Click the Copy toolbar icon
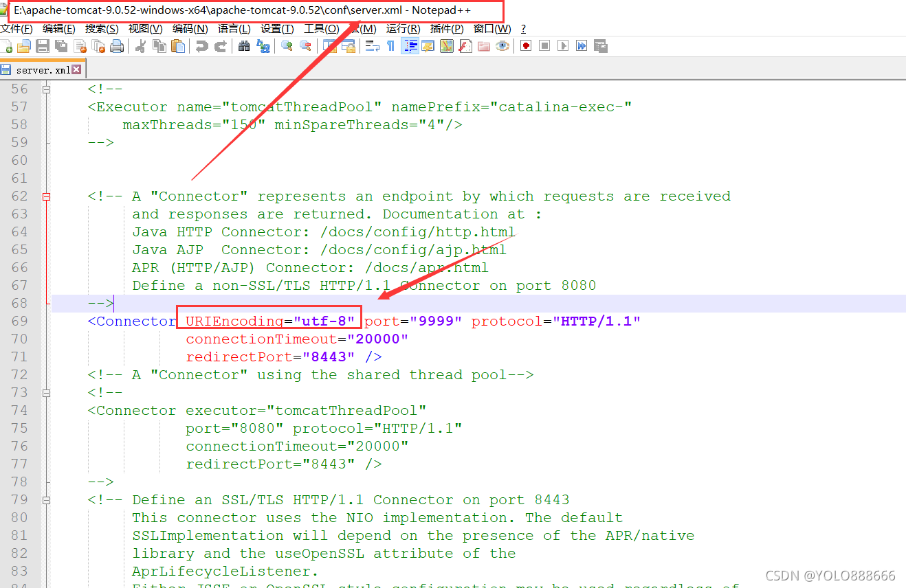906x588 pixels. click(159, 47)
